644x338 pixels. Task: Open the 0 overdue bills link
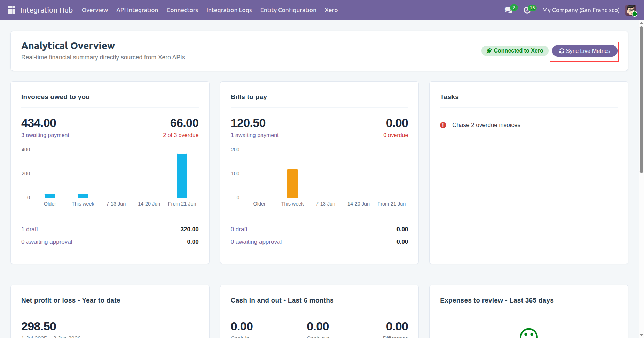[x=395, y=135]
